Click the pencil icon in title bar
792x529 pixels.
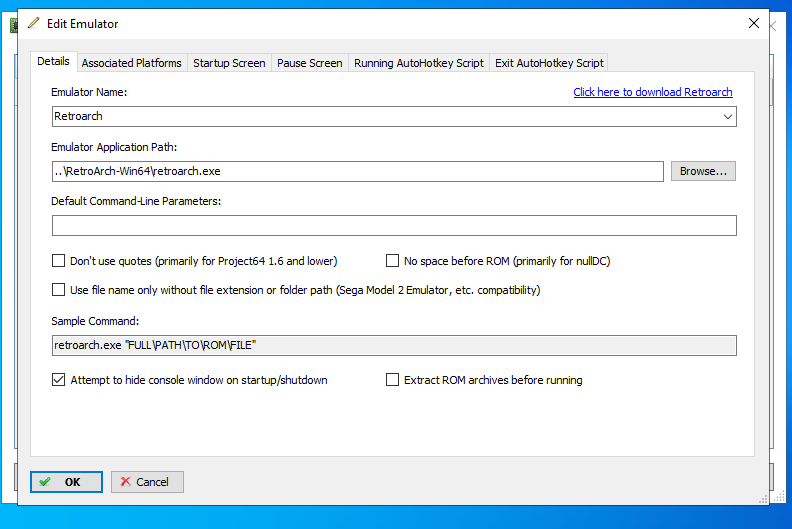point(33,23)
